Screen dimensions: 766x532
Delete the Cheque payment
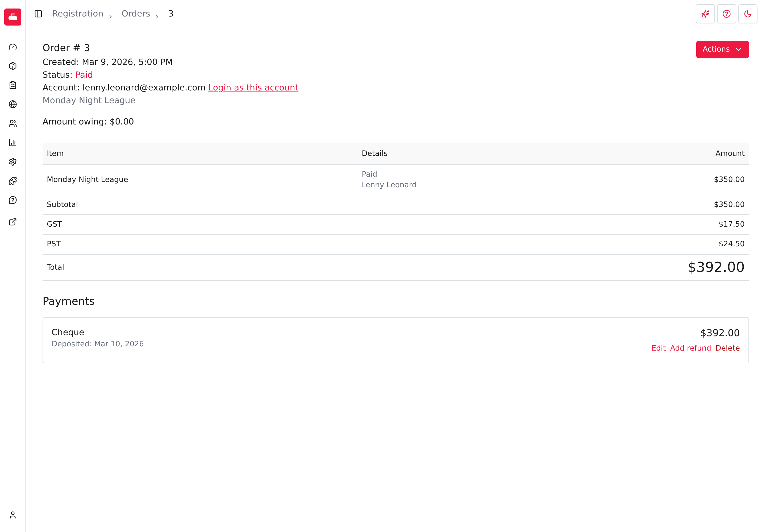(728, 348)
